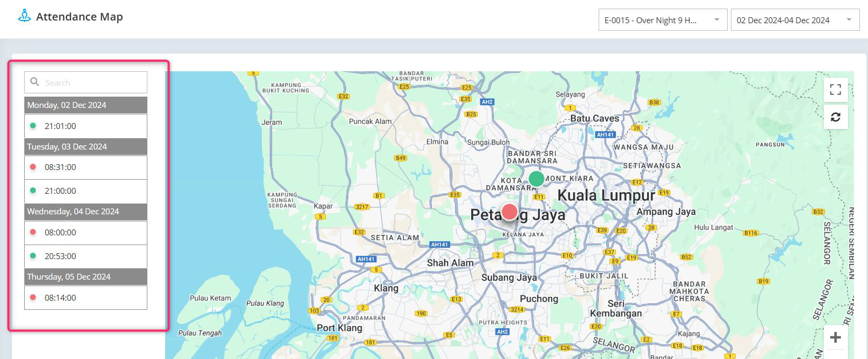The height and width of the screenshot is (359, 868).
Task: Click the Puncak Alam label on map
Action: 370,121
